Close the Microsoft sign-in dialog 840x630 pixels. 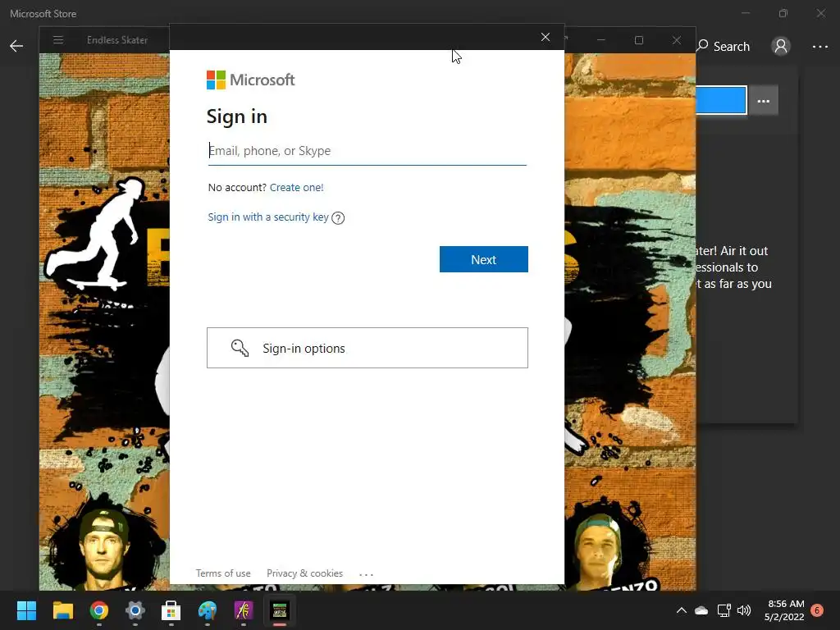tap(546, 37)
